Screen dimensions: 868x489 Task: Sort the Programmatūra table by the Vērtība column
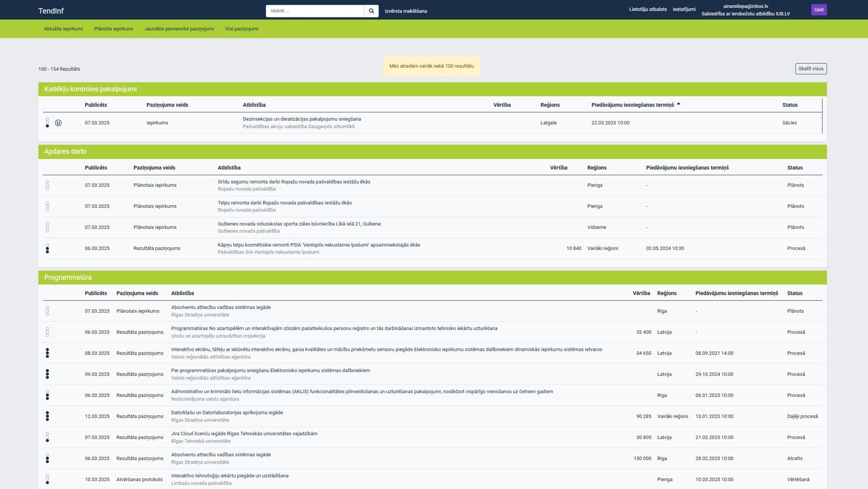[x=641, y=293]
